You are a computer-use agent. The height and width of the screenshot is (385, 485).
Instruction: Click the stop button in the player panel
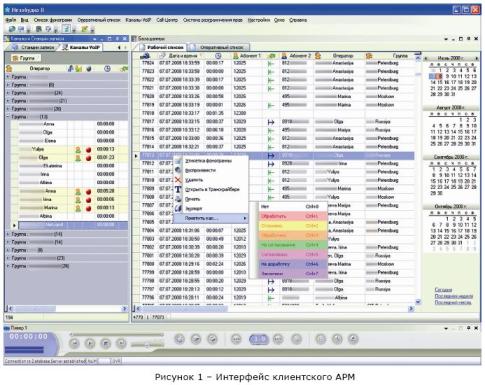click(x=106, y=343)
